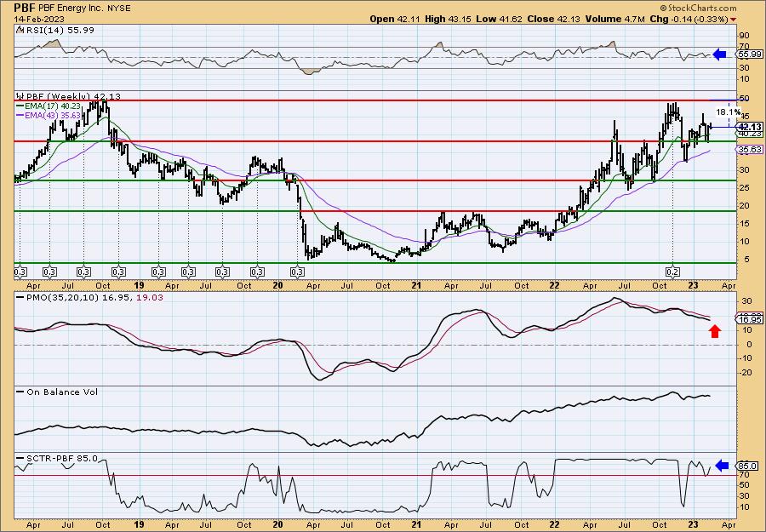Click the 85.0 SCTR value tag
This screenshot has width=766, height=532.
[748, 466]
